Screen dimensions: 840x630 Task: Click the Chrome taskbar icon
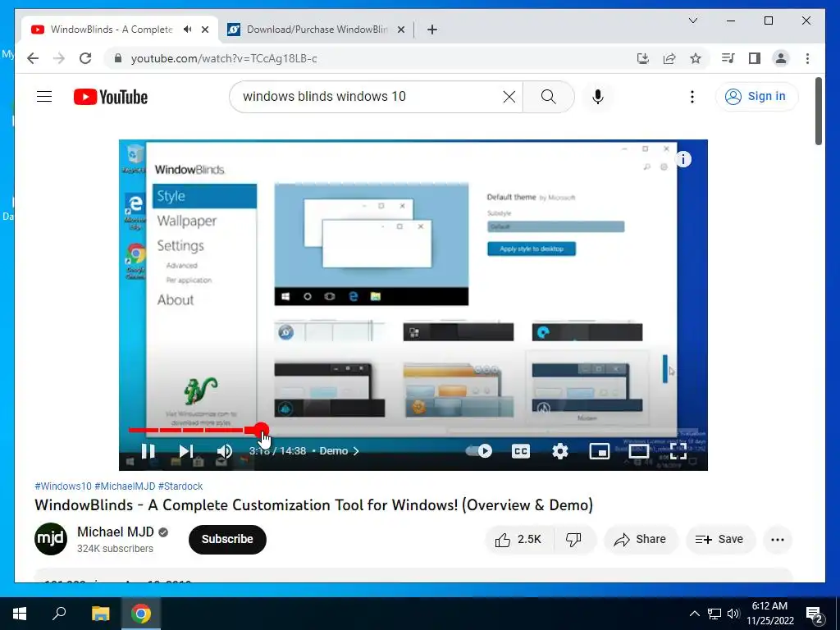(140, 614)
